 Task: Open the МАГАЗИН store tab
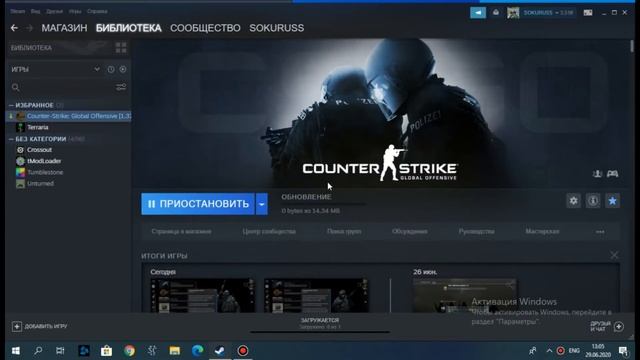pos(64,28)
